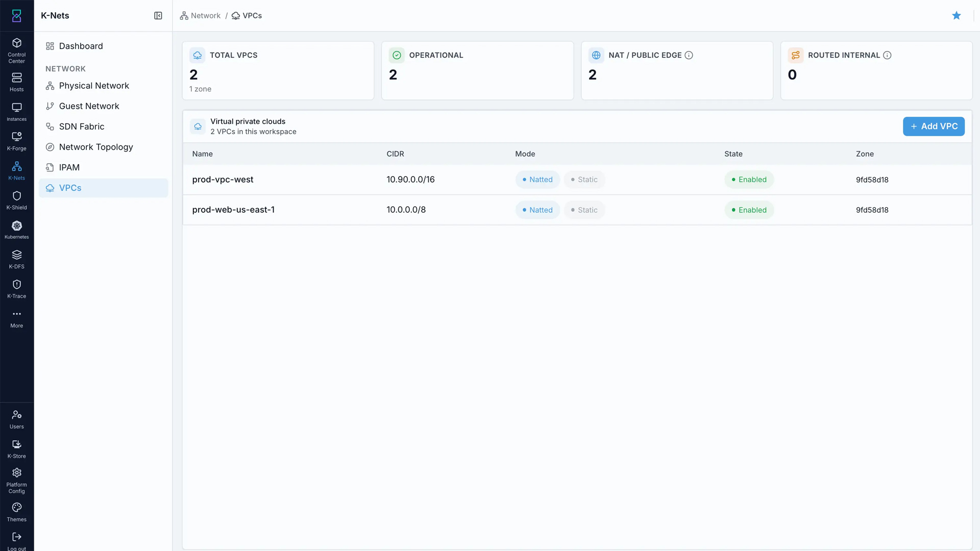
Task: Click the Virtual private clouds header icon
Action: (198, 127)
